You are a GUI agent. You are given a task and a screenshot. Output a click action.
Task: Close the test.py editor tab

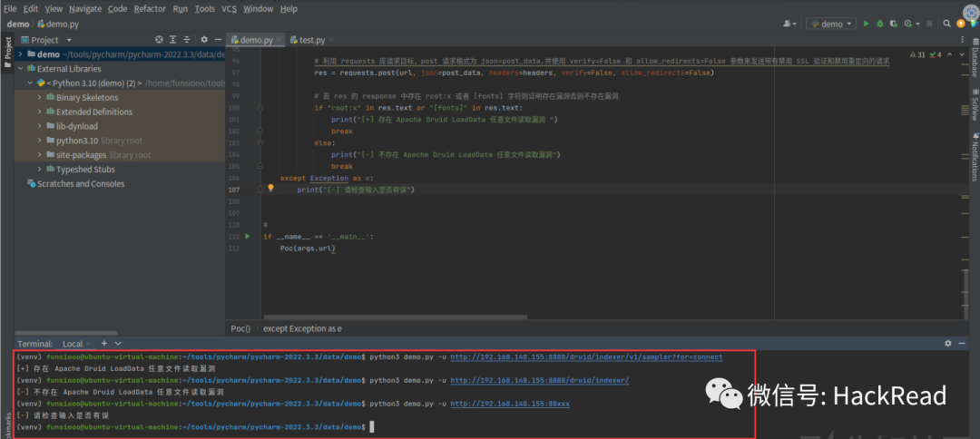click(x=330, y=40)
